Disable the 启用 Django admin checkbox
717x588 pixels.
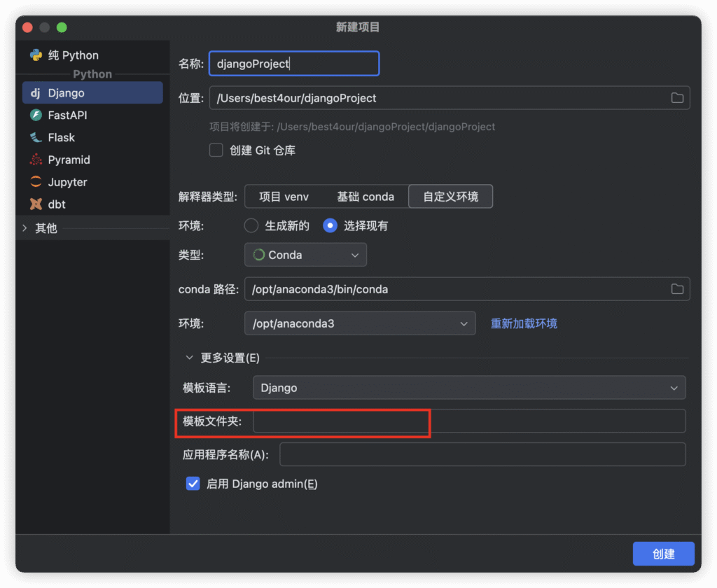(193, 484)
